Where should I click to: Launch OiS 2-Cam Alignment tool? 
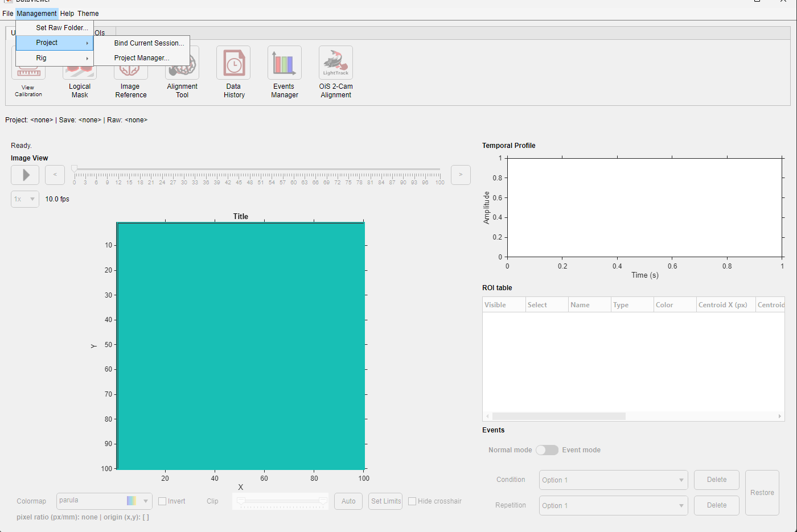click(x=336, y=63)
